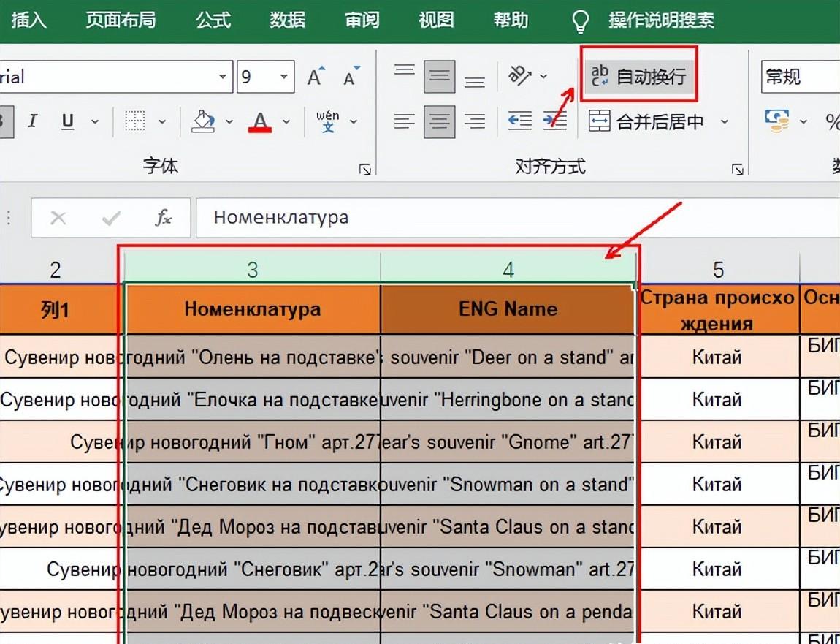The height and width of the screenshot is (644, 840).
Task: Open the font name dropdown
Action: click(222, 77)
